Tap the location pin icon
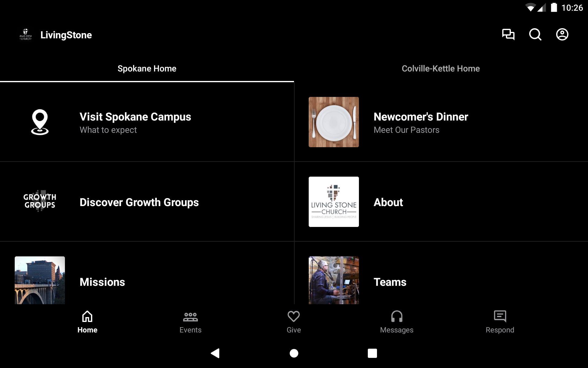This screenshot has height=368, width=588. (x=40, y=122)
